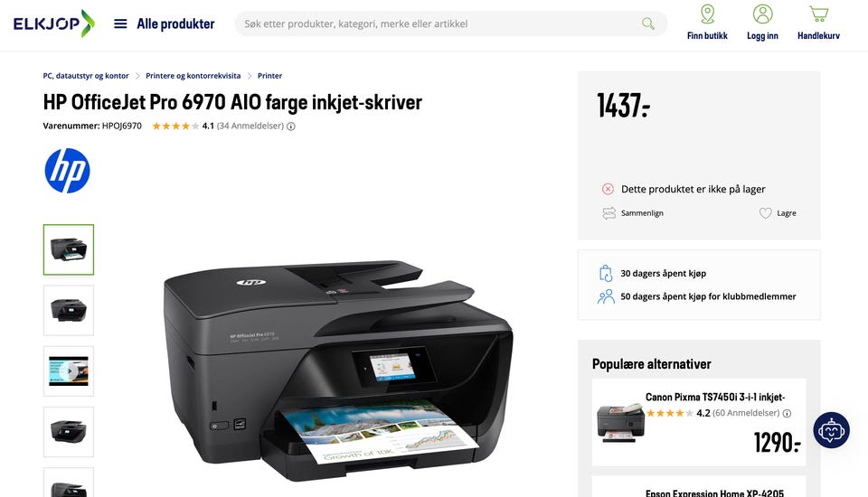Open the Handlekurv shopping cart
Screen dimensions: 868x497
[818, 23]
